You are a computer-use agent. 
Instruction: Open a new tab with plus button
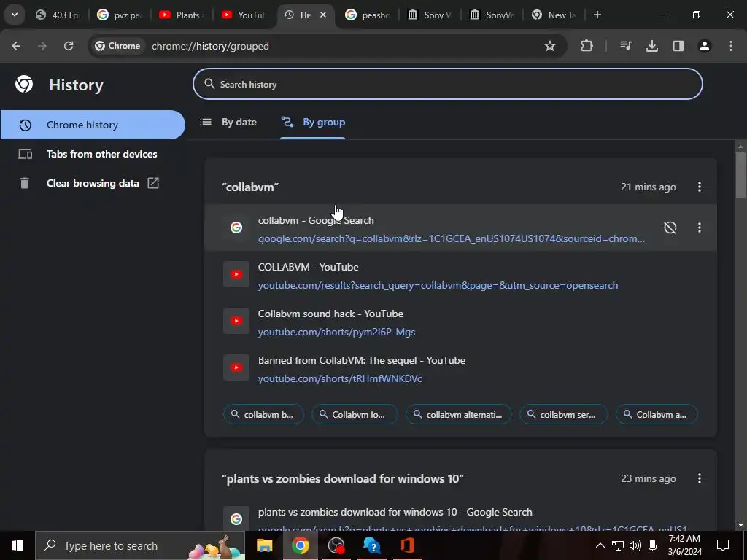[597, 15]
